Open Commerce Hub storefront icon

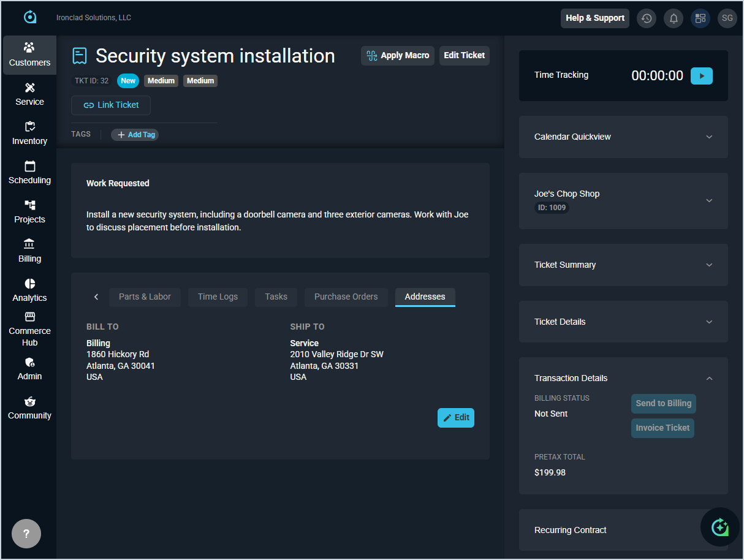[x=29, y=317]
